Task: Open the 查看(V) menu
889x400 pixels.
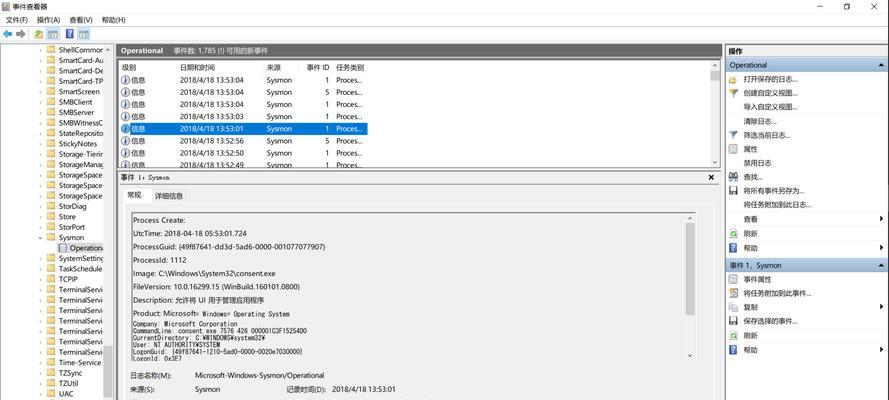Action: [x=81, y=20]
